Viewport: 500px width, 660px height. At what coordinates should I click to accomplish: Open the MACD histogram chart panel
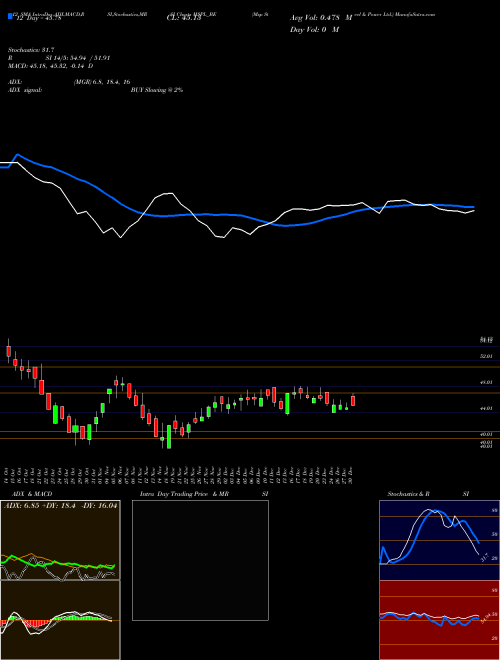click(x=60, y=620)
